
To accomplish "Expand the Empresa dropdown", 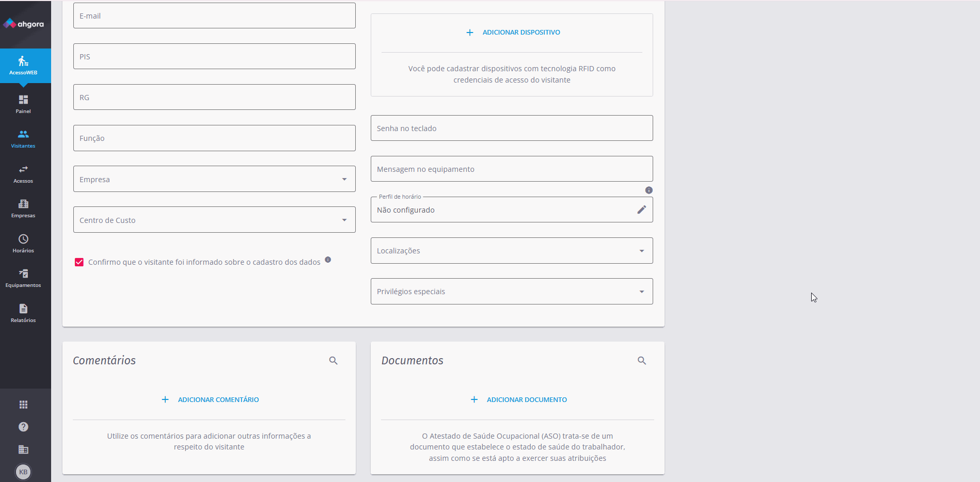I will (x=214, y=179).
